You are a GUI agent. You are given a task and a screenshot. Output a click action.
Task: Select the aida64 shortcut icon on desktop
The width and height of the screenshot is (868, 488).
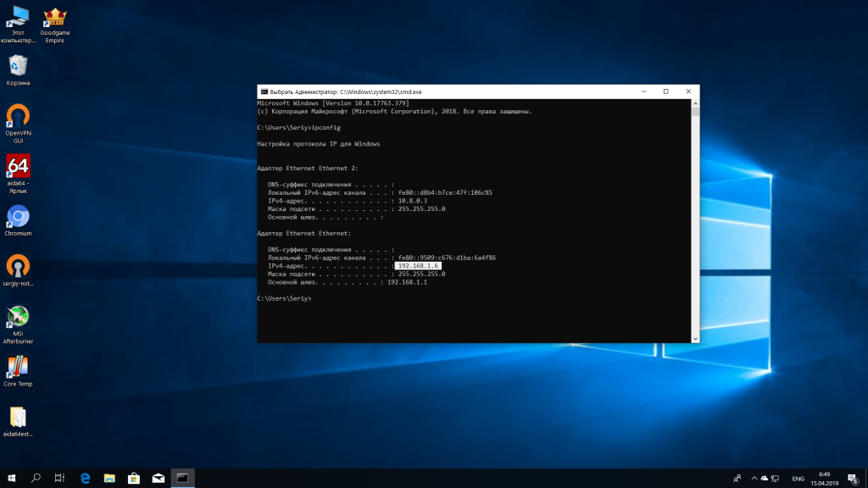click(x=19, y=165)
